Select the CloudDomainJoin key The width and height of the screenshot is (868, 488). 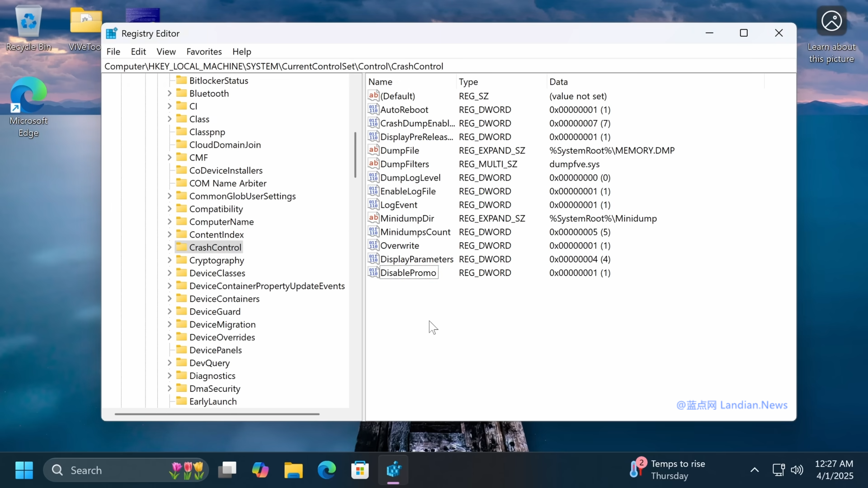(225, 145)
